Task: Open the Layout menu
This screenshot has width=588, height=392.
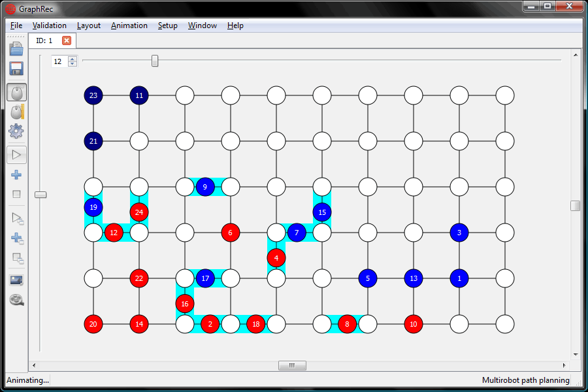Action: click(x=88, y=25)
